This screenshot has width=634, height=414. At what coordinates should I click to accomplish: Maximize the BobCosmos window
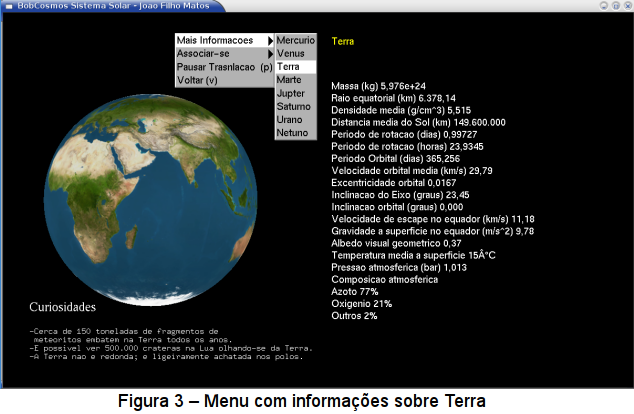[616, 6]
